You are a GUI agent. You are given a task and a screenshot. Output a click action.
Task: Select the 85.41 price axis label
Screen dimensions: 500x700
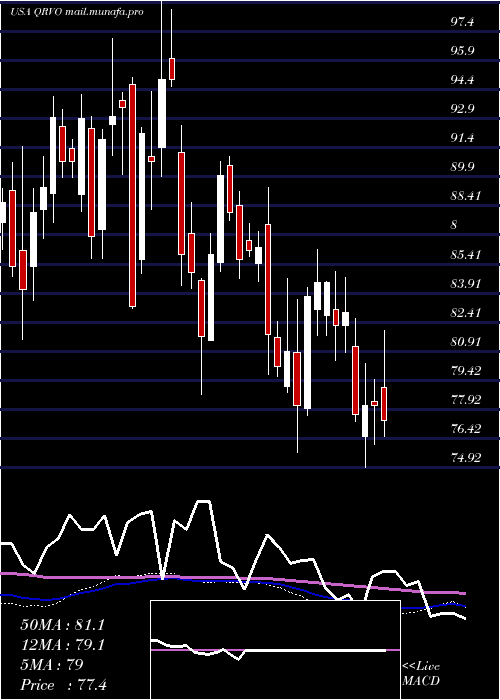click(465, 255)
